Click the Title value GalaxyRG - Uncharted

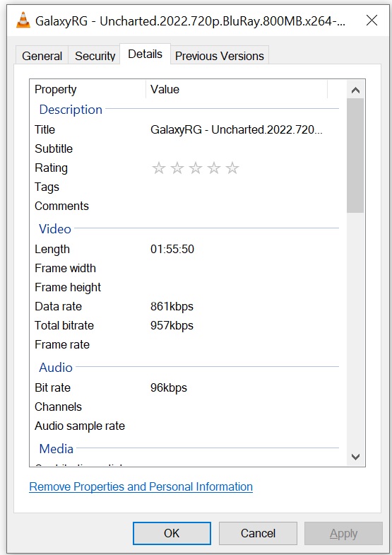[237, 129]
